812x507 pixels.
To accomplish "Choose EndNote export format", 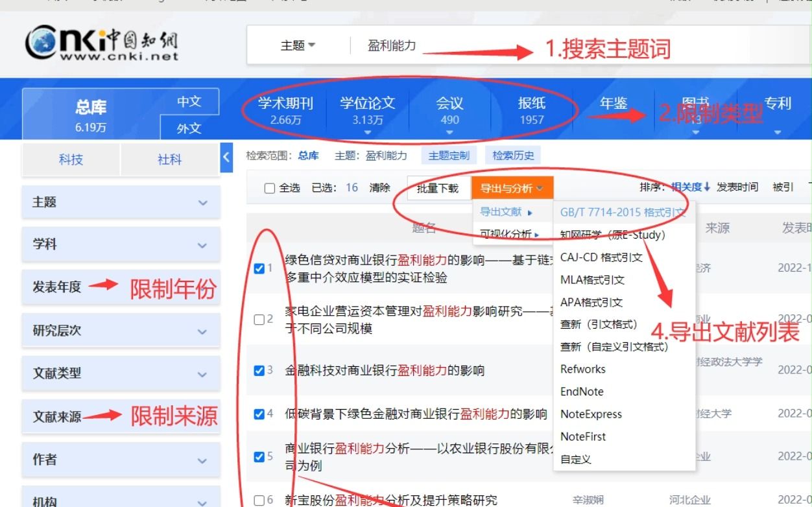I will [581, 392].
